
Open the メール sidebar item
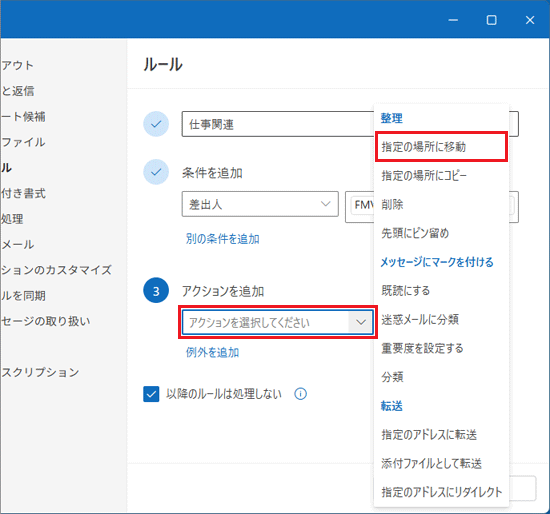coord(18,245)
